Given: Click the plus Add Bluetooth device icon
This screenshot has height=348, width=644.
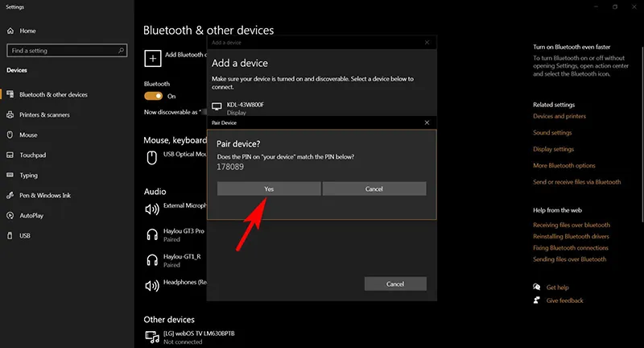Looking at the screenshot, I should point(151,57).
